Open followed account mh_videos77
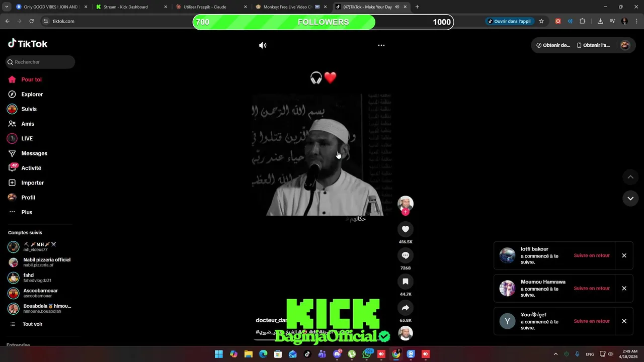 click(x=39, y=247)
